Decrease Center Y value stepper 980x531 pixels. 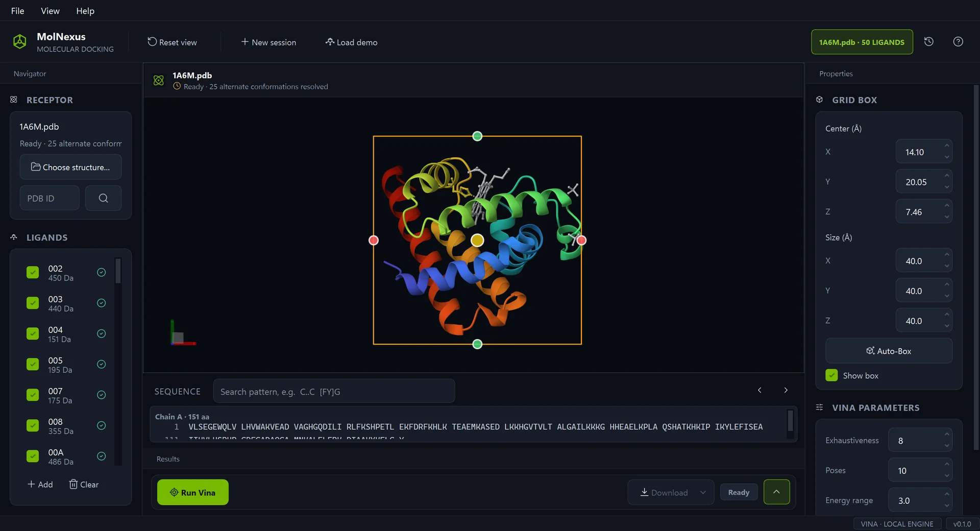[x=947, y=187]
